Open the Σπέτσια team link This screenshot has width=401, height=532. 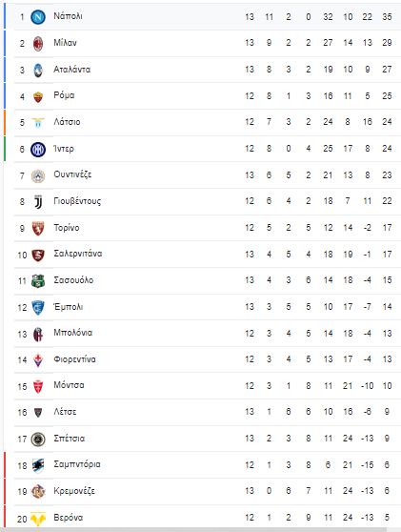tap(70, 438)
